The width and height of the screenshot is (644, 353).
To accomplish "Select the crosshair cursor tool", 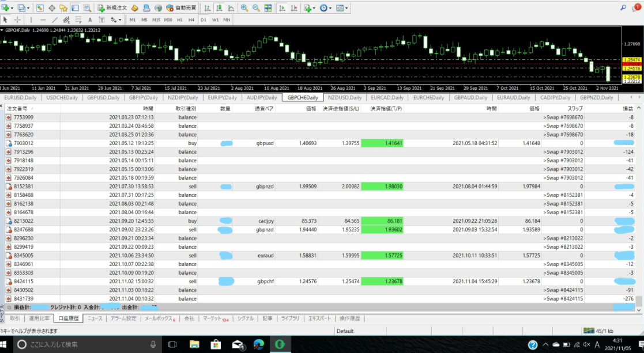I will (17, 20).
